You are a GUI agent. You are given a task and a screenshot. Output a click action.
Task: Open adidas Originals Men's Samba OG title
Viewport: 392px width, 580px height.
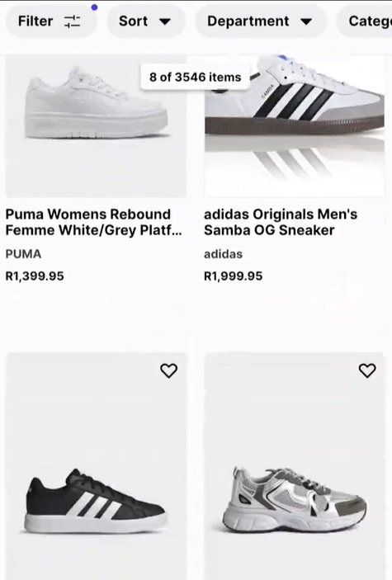tap(281, 222)
